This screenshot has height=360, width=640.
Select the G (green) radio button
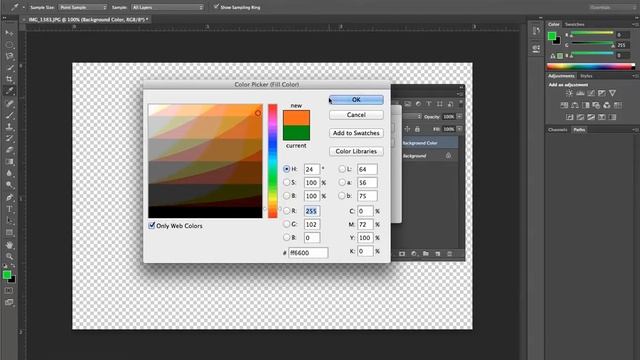287,224
